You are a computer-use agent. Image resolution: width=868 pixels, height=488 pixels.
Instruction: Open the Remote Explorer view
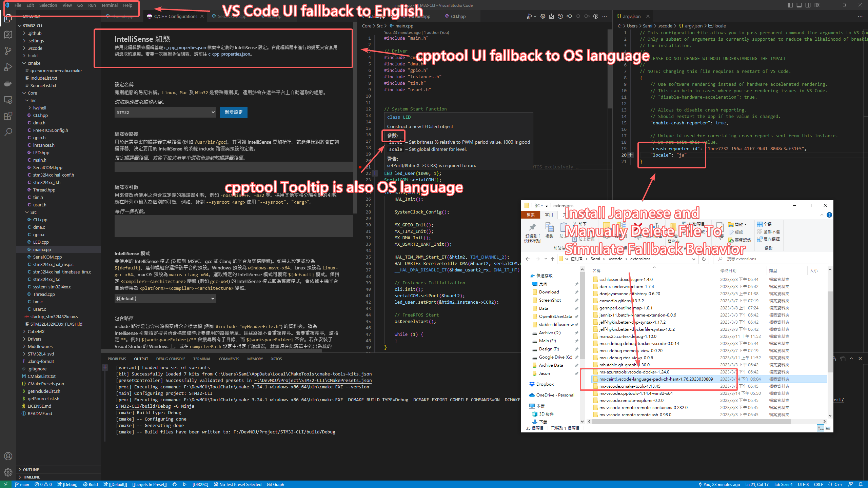click(8, 100)
